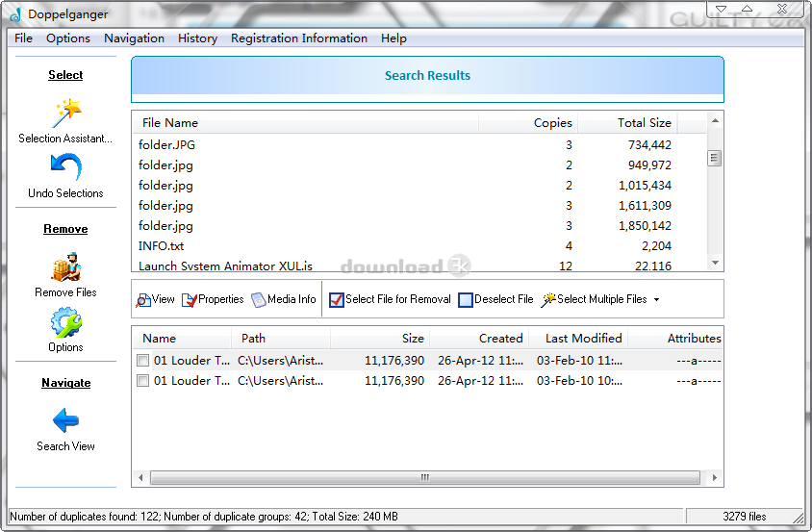Open the History menu
812x532 pixels.
click(x=197, y=38)
